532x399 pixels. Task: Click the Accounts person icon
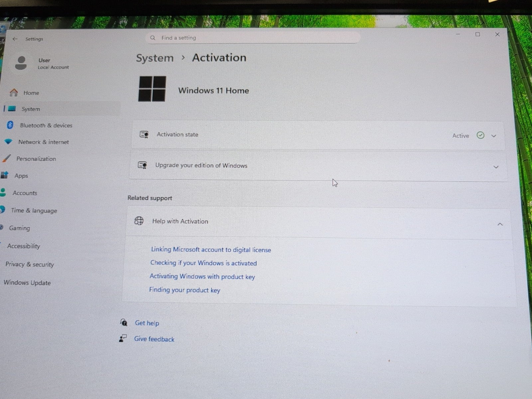coord(3,192)
